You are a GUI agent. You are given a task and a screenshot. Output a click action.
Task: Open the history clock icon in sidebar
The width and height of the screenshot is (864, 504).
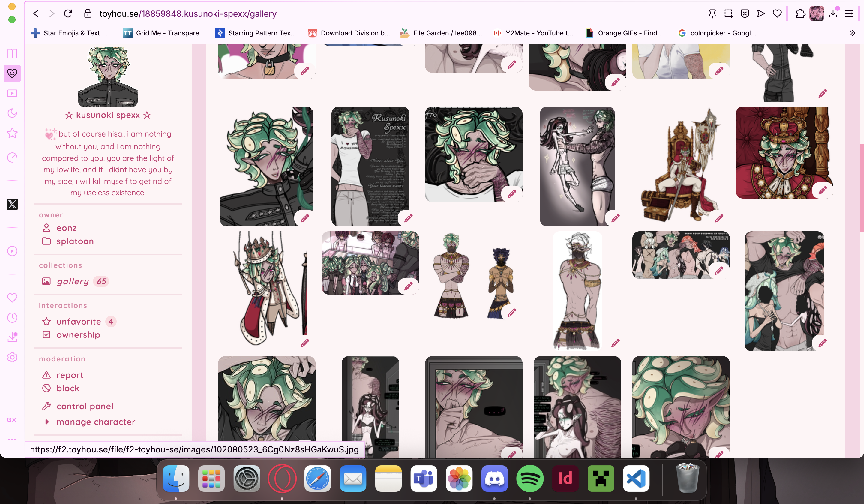pos(12,317)
